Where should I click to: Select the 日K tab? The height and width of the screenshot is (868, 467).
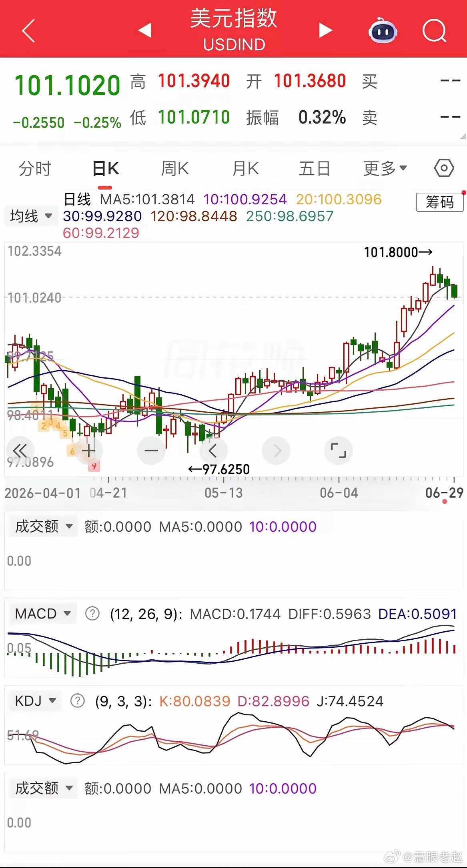pos(105,168)
